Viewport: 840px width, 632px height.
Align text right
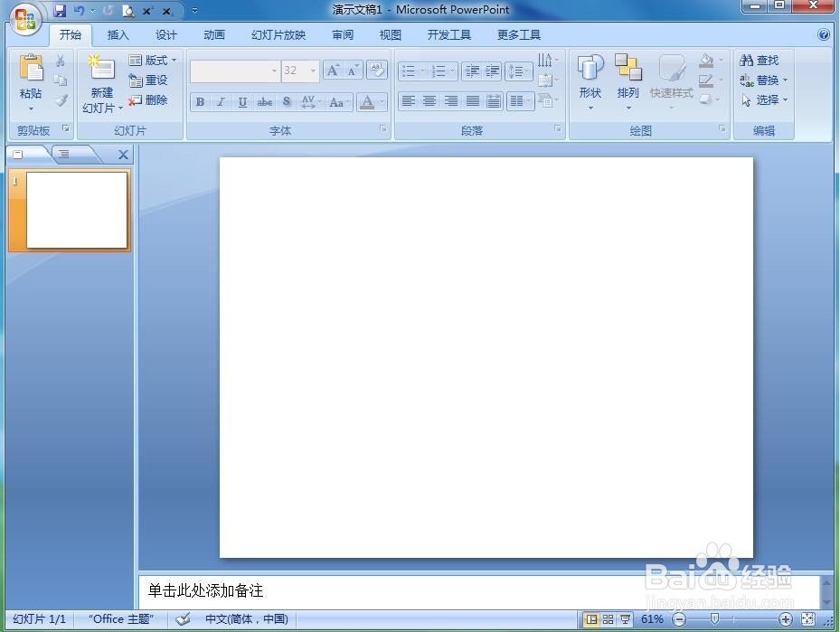tap(451, 101)
